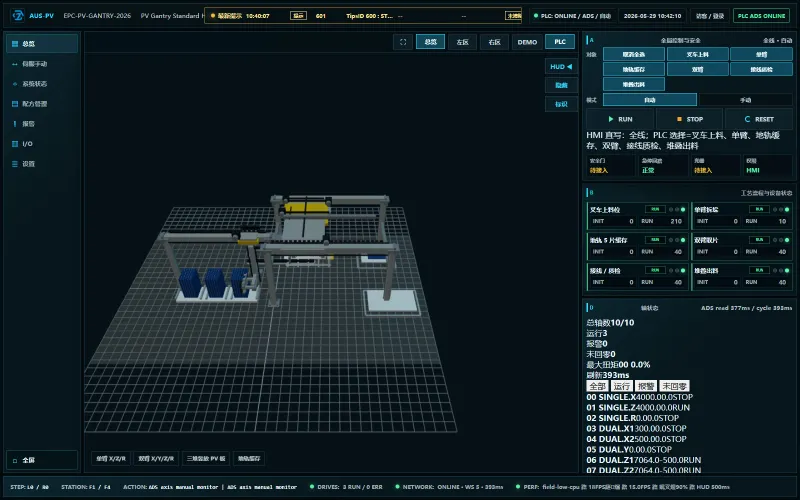Image resolution: width=800 pixels, height=500 pixels.
Task: Select 单臂 object button in panel A
Action: coord(761,54)
